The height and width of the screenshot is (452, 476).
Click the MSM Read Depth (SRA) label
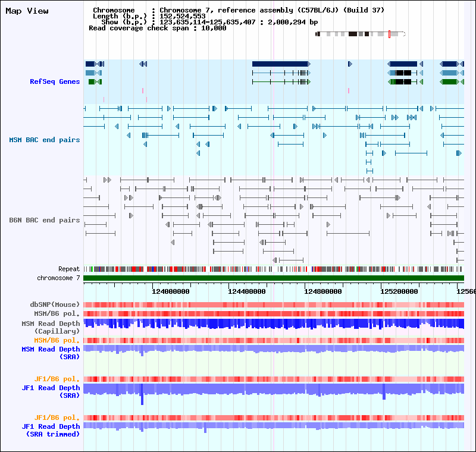tap(51, 353)
